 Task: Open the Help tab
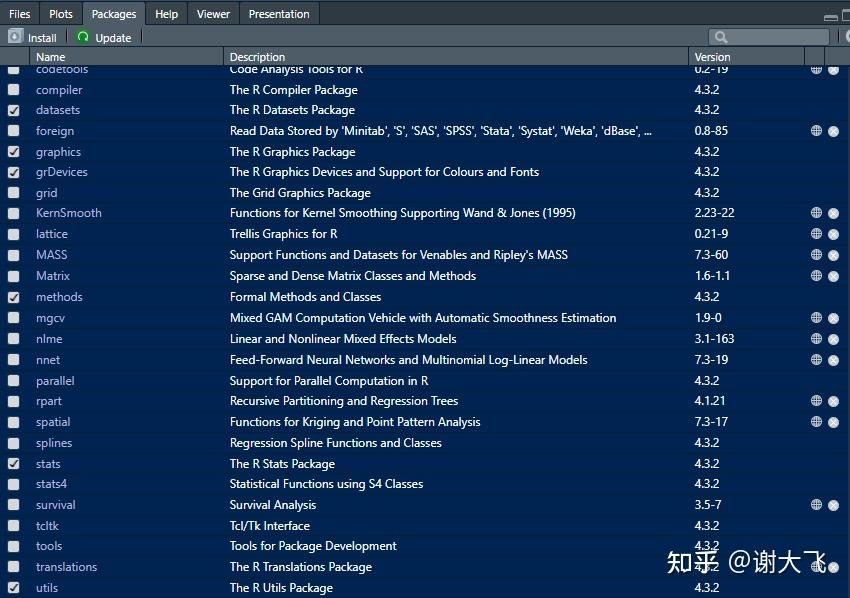(x=166, y=14)
